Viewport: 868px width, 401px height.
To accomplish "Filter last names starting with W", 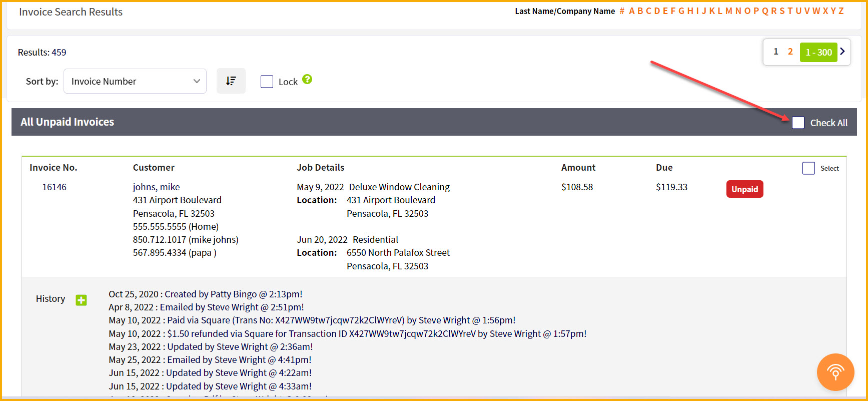I will 816,11.
